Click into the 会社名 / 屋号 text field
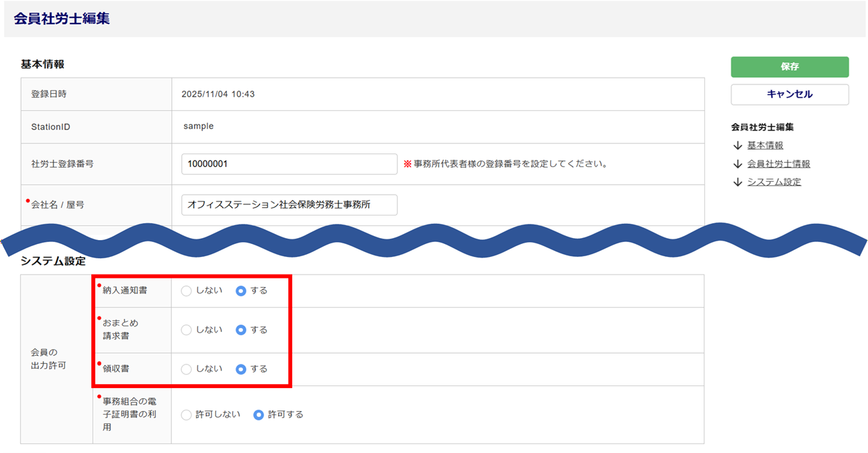868x453 pixels. coord(289,205)
